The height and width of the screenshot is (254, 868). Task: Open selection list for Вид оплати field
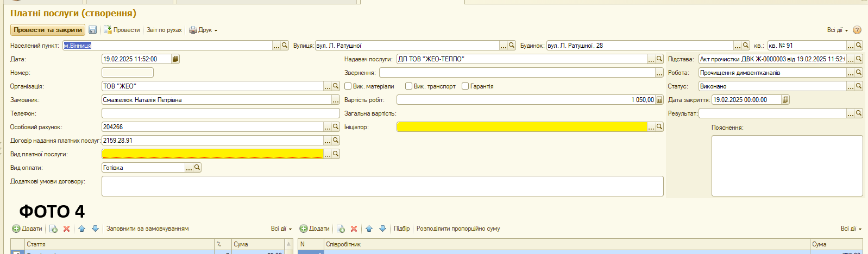(188, 168)
